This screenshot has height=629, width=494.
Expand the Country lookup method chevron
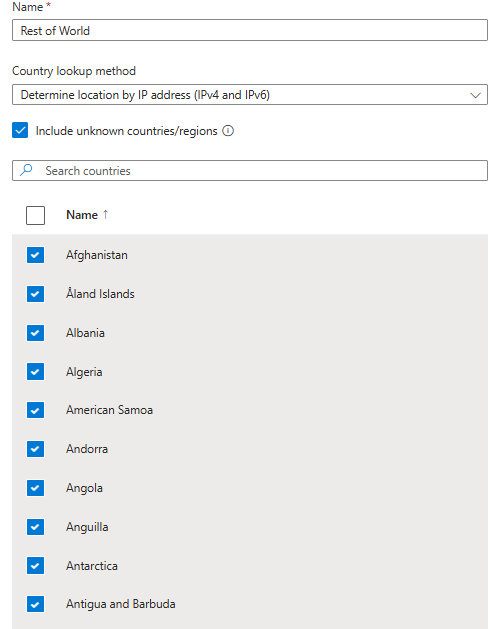tap(475, 95)
